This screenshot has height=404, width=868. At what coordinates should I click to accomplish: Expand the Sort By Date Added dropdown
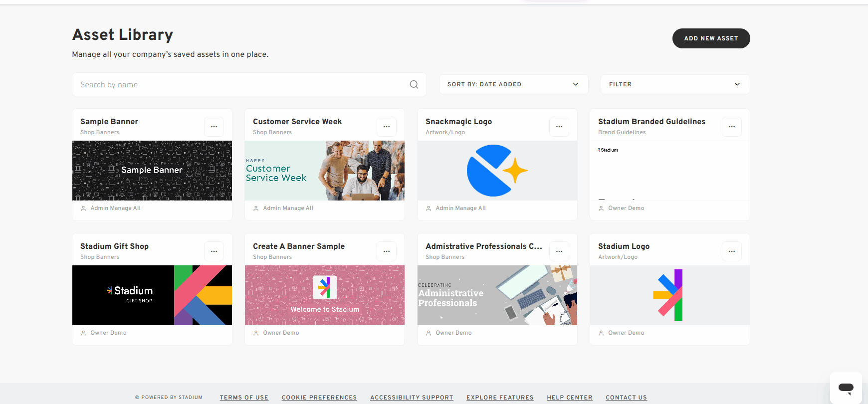click(x=514, y=84)
